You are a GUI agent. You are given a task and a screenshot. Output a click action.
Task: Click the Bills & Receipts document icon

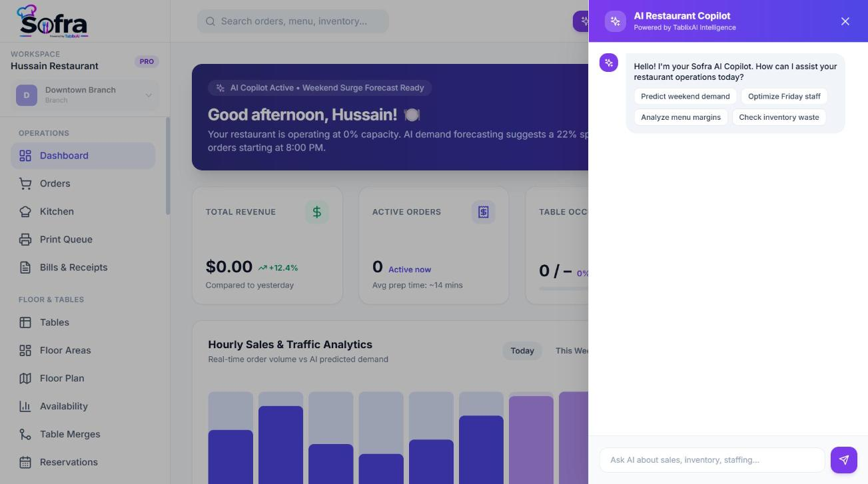coord(25,268)
